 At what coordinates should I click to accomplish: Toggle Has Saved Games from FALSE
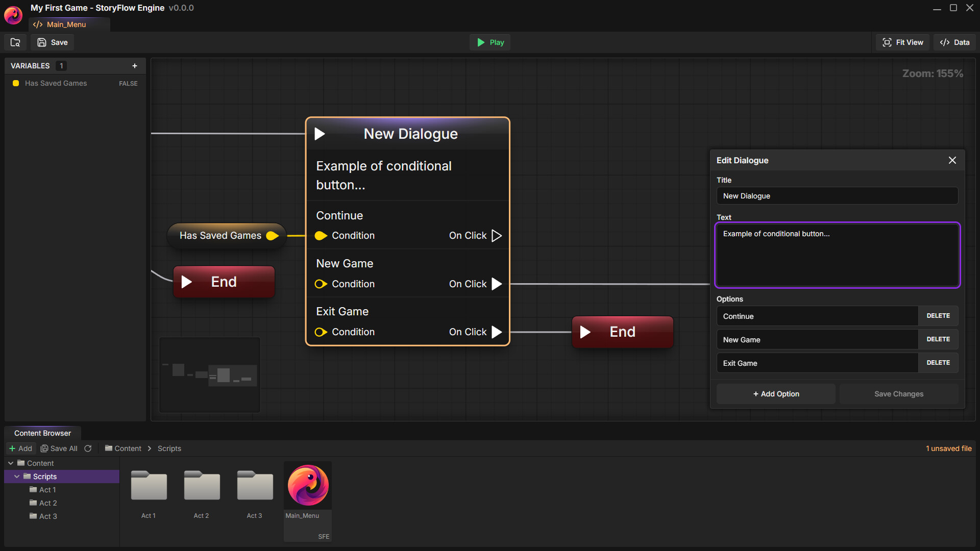[x=128, y=83]
